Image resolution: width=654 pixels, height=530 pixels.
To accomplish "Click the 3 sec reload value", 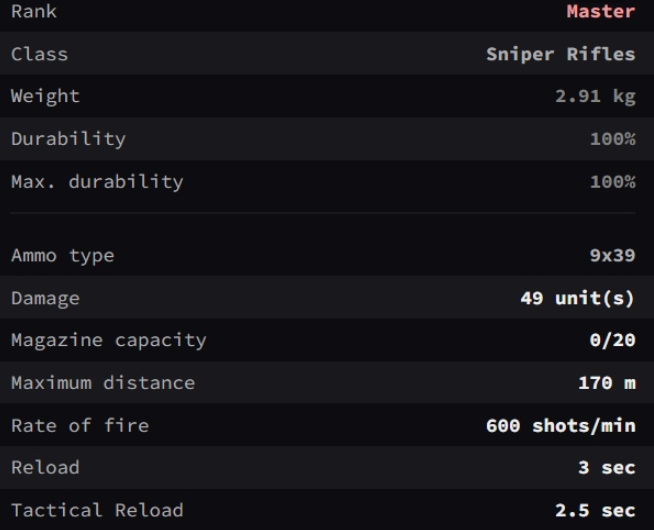I will pos(607,468).
